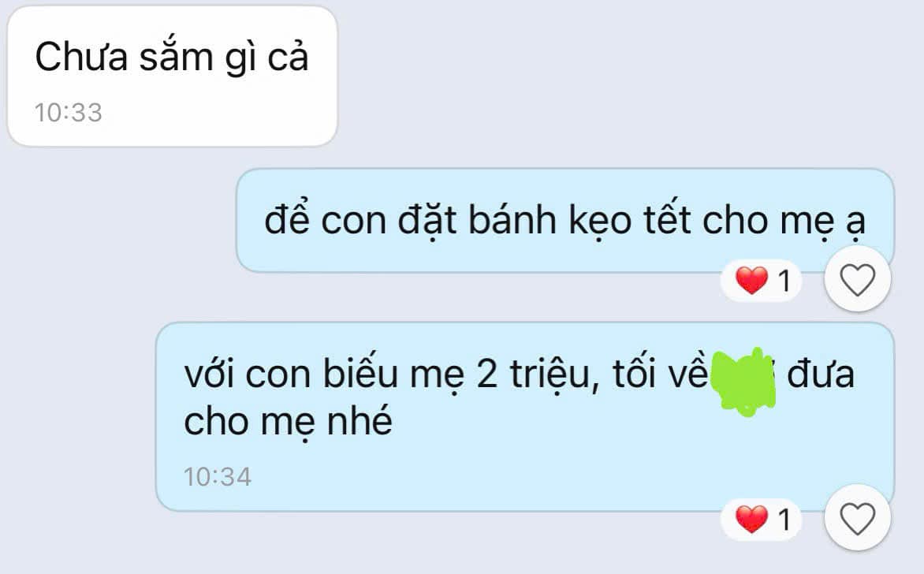Click the green scribble covering the name
Viewport: 924px width, 574px height.
(743, 381)
